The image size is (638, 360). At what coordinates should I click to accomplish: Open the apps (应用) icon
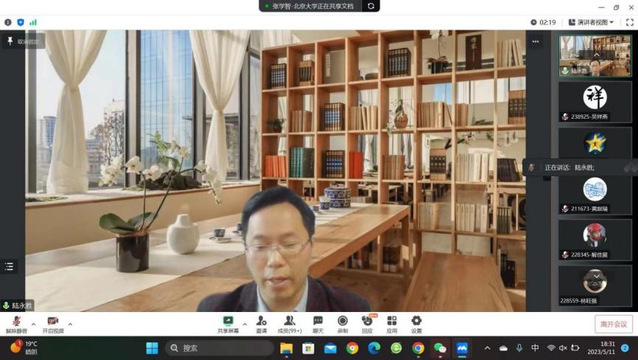click(x=391, y=325)
